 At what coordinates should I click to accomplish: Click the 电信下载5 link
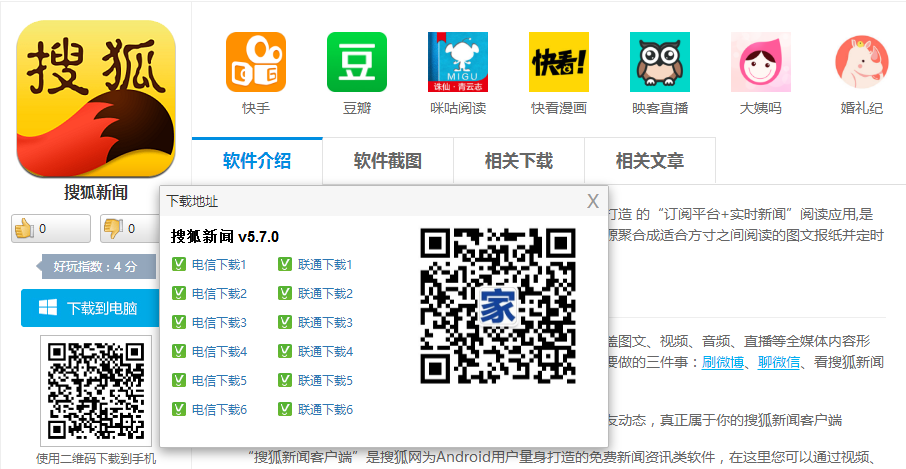tap(220, 381)
